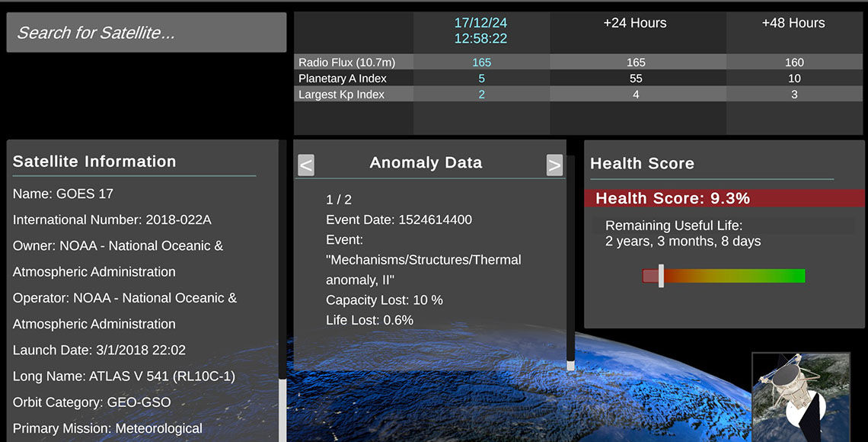Image resolution: width=868 pixels, height=442 pixels.
Task: Select the +24 Hours column header
Action: coord(636,24)
